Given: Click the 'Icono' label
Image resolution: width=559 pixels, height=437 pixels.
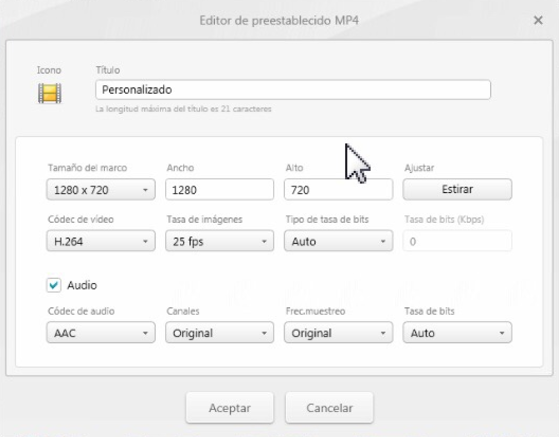Looking at the screenshot, I should point(49,70).
